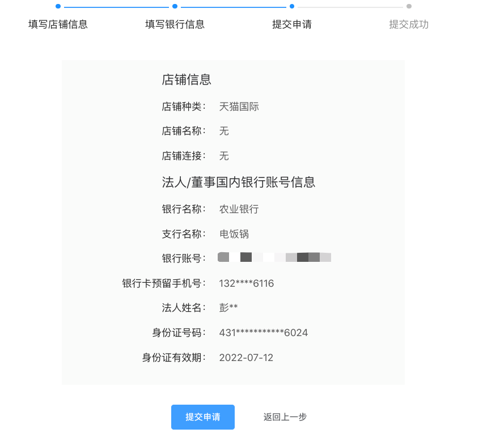Select the 填写店铺信息 step dot

(x=58, y=6)
